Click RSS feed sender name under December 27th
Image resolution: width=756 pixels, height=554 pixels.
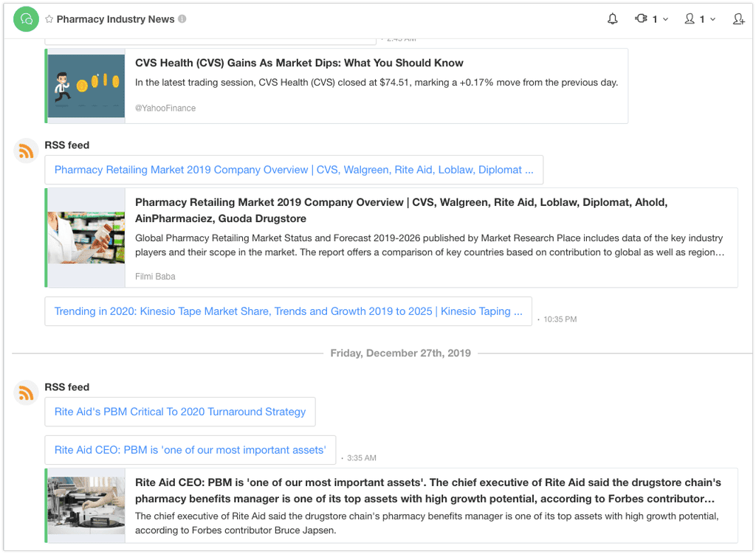tap(67, 387)
